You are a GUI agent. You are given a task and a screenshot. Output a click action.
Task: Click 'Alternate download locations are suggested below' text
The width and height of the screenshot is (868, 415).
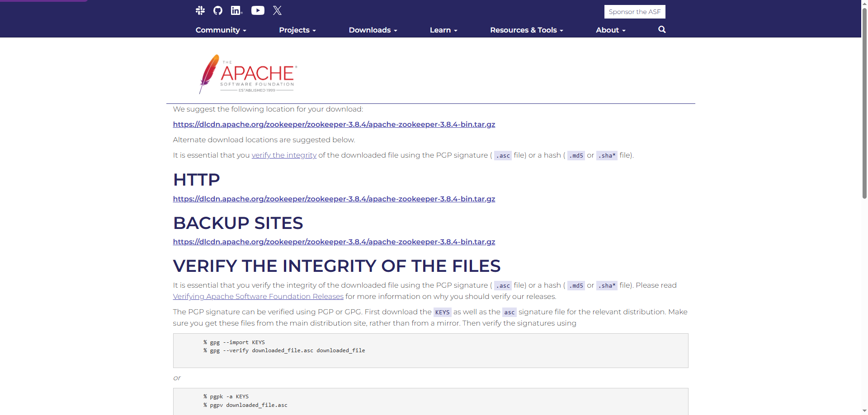tap(264, 140)
